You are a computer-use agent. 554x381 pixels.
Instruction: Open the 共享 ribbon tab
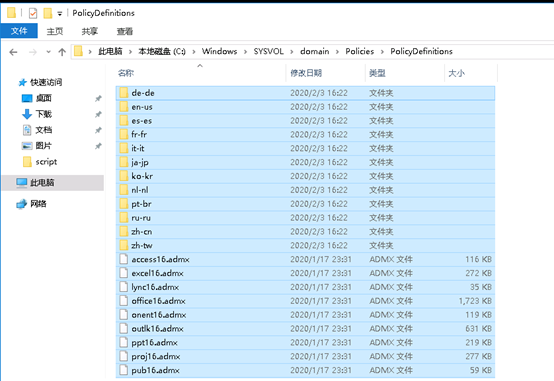[90, 31]
